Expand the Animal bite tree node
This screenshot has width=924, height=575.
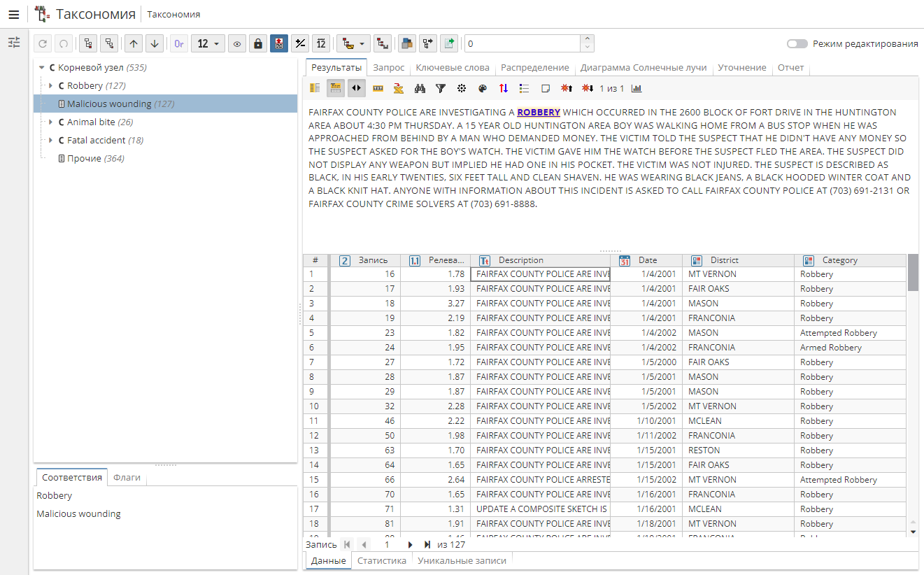(51, 122)
